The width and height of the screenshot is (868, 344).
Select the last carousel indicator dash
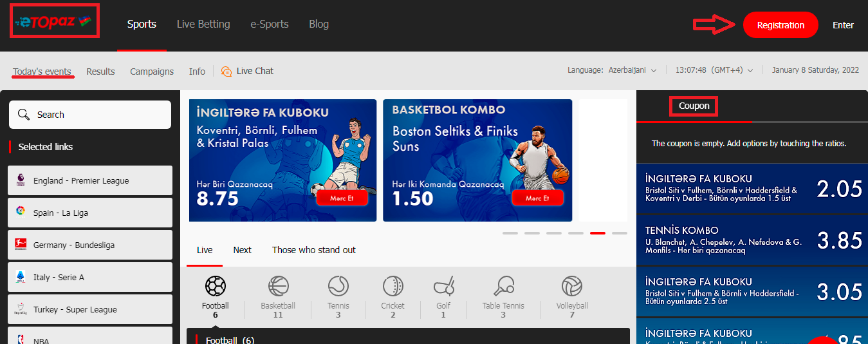(x=620, y=233)
